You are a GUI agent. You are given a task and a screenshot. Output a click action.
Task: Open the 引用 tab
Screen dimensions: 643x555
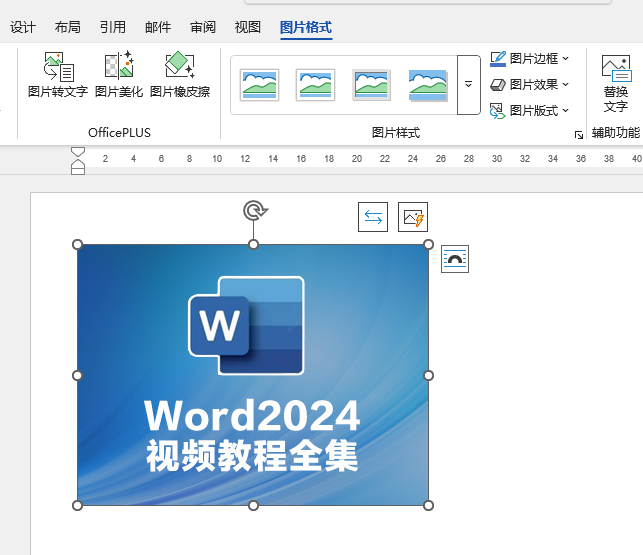(113, 27)
